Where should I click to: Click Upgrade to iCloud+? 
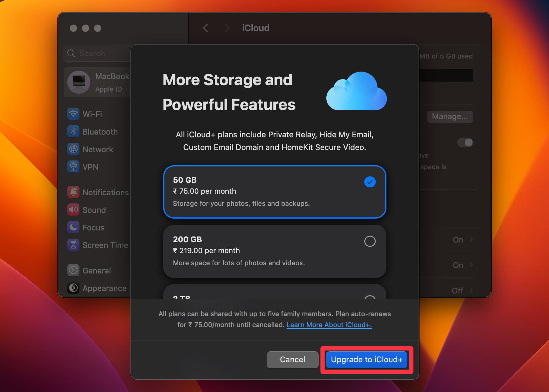(x=366, y=360)
